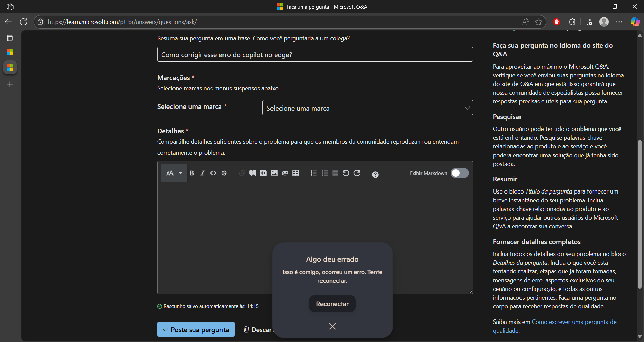Open Read aloud from address bar
The height and width of the screenshot is (342, 644).
(525, 22)
